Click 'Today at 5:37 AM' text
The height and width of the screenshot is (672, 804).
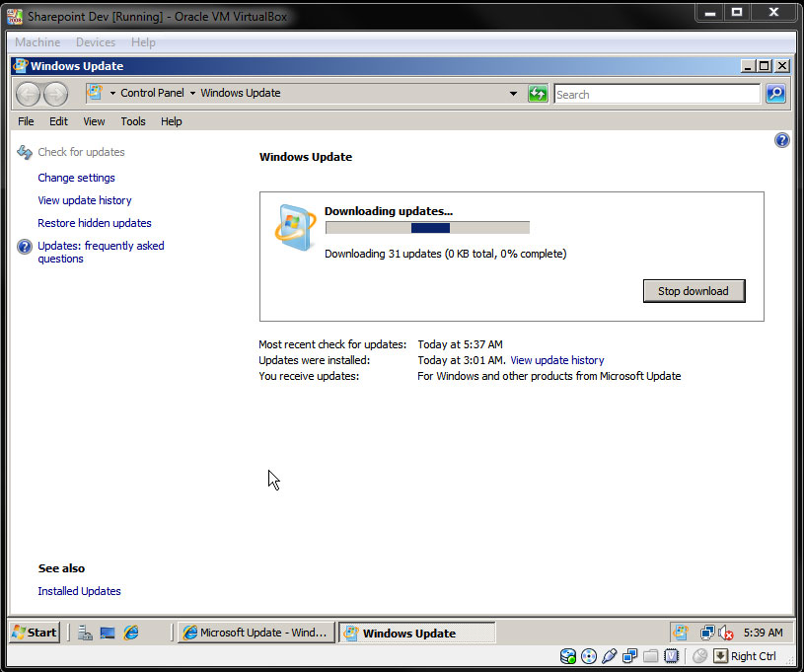(x=460, y=344)
